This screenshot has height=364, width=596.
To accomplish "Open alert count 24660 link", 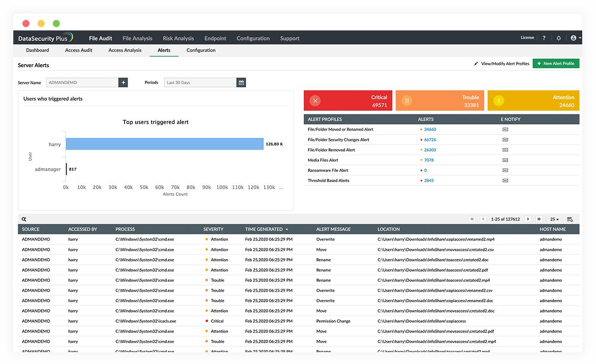I will [x=430, y=129].
